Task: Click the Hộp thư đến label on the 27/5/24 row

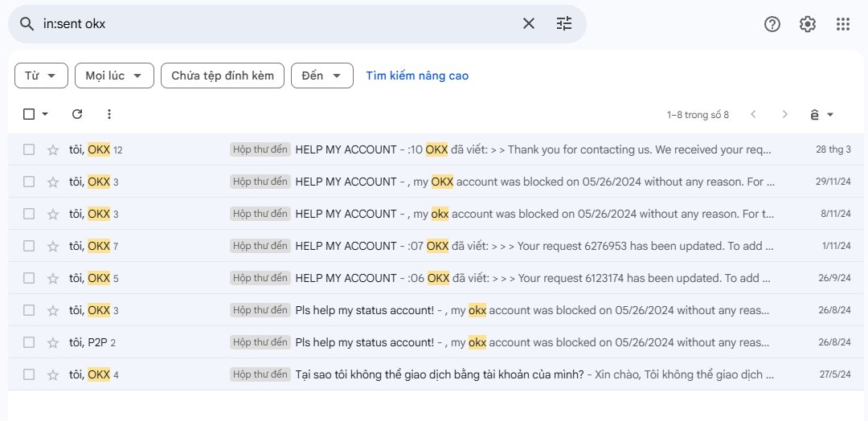Action: coord(260,374)
